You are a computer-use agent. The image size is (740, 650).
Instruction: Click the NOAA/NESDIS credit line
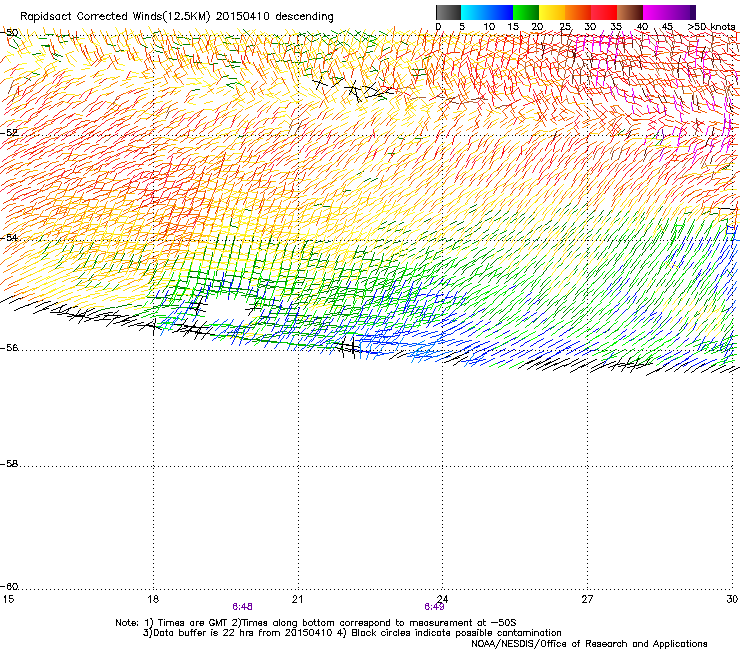589,643
